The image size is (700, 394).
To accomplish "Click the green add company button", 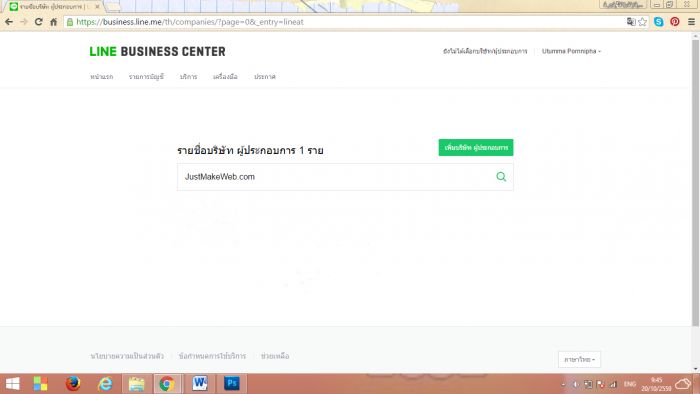I will pos(476,148).
